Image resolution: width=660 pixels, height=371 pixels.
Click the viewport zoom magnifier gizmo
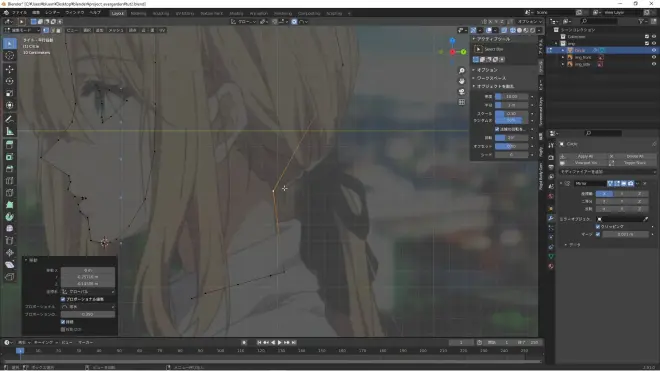[x=462, y=71]
